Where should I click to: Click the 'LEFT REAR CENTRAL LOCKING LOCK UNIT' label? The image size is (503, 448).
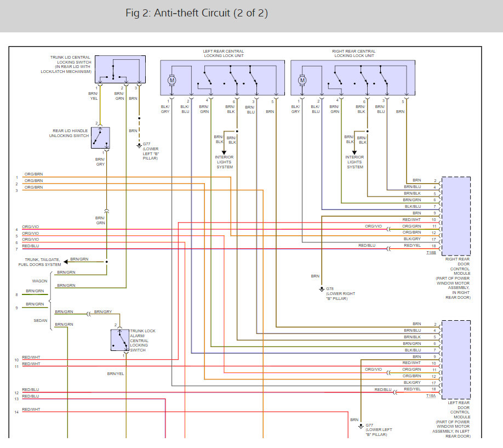[x=224, y=53]
